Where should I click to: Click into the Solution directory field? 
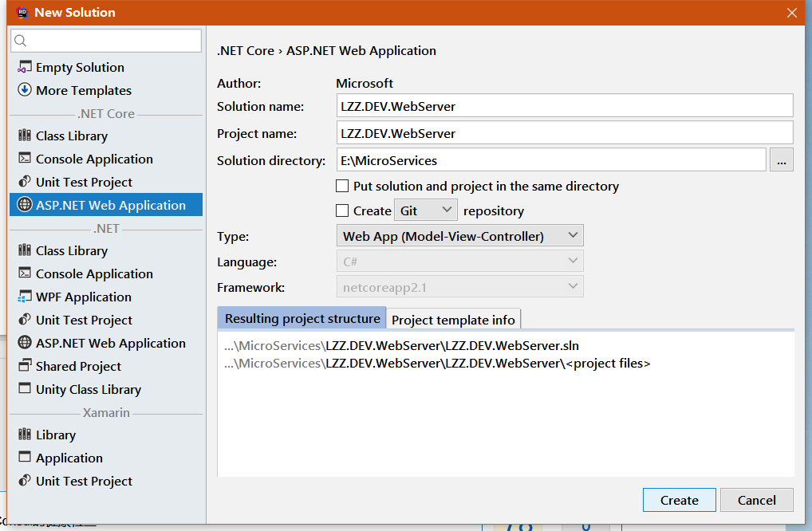551,160
